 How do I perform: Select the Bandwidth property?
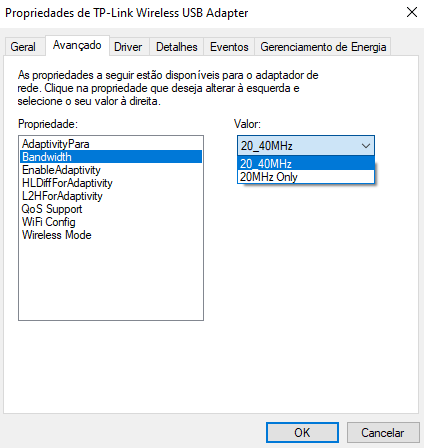tap(111, 157)
